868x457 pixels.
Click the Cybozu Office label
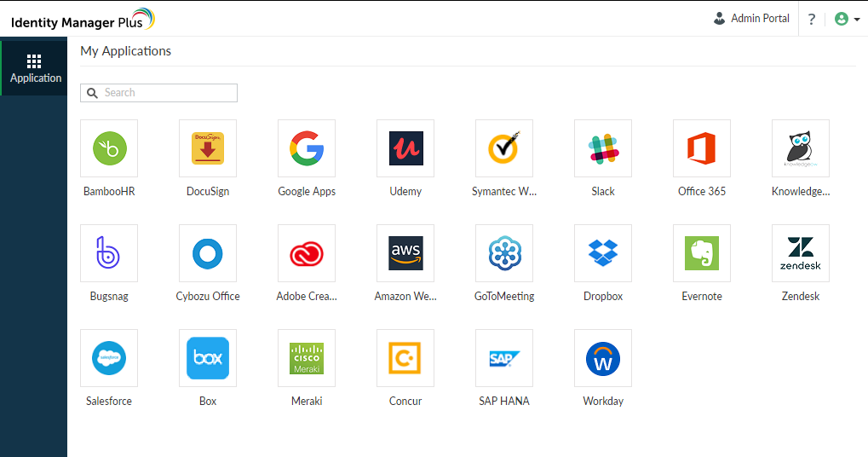208,297
